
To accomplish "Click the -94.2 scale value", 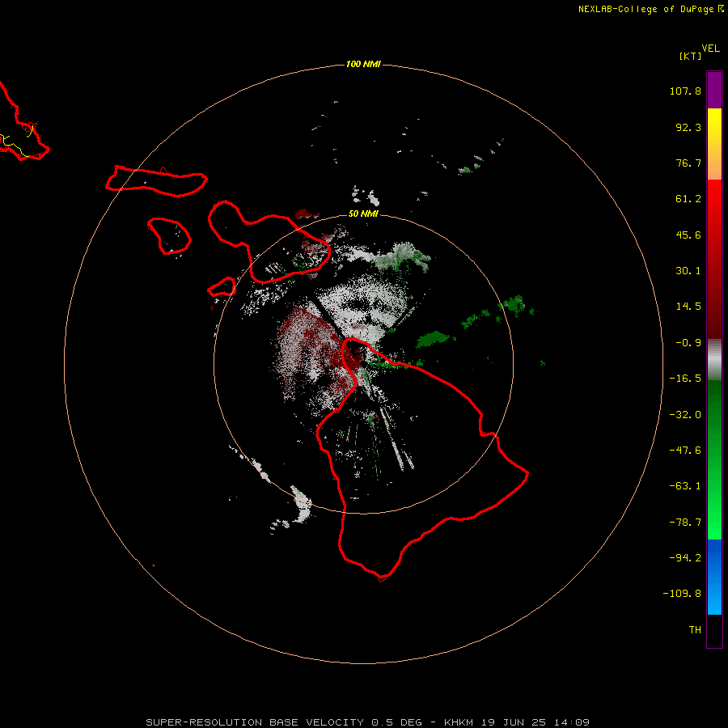I will click(685, 558).
